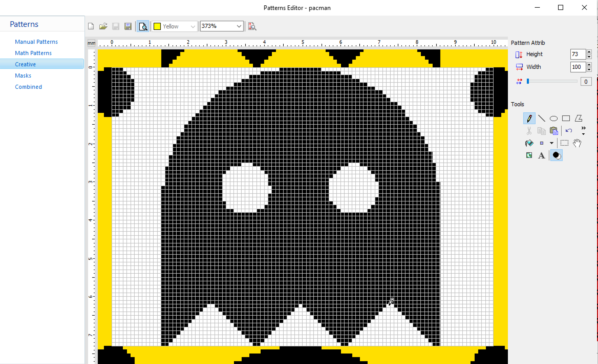Increase the Height value with up arrow
The height and width of the screenshot is (364, 598).
[589, 52]
